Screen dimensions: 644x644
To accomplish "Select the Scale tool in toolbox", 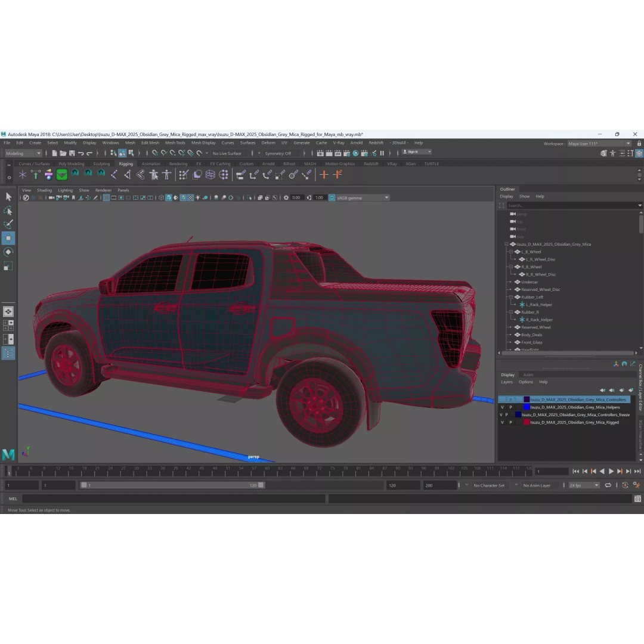I will pos(8,267).
